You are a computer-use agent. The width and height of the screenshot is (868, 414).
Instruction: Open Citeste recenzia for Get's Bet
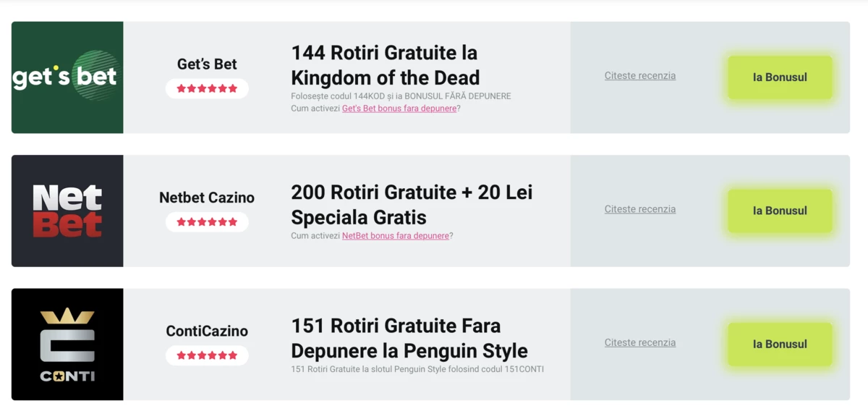click(x=640, y=75)
